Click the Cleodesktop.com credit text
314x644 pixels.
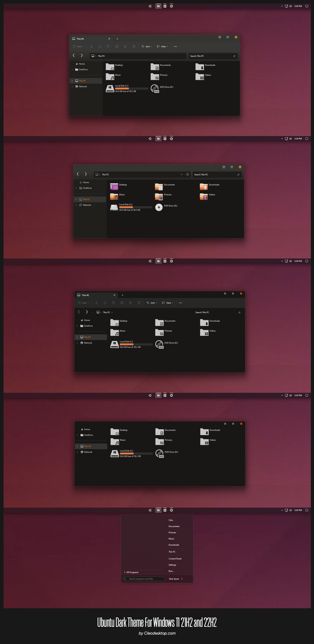coord(157,633)
